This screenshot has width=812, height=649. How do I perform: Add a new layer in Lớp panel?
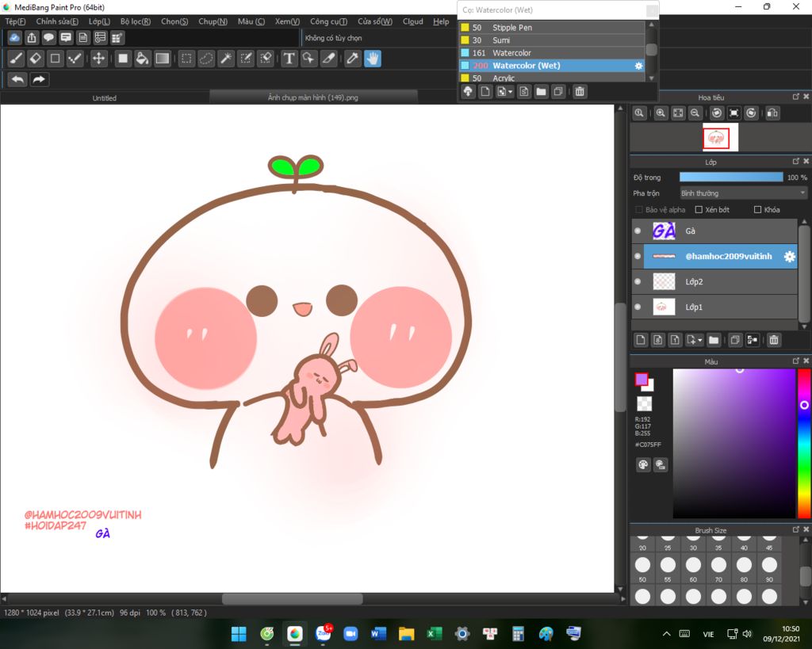point(641,340)
